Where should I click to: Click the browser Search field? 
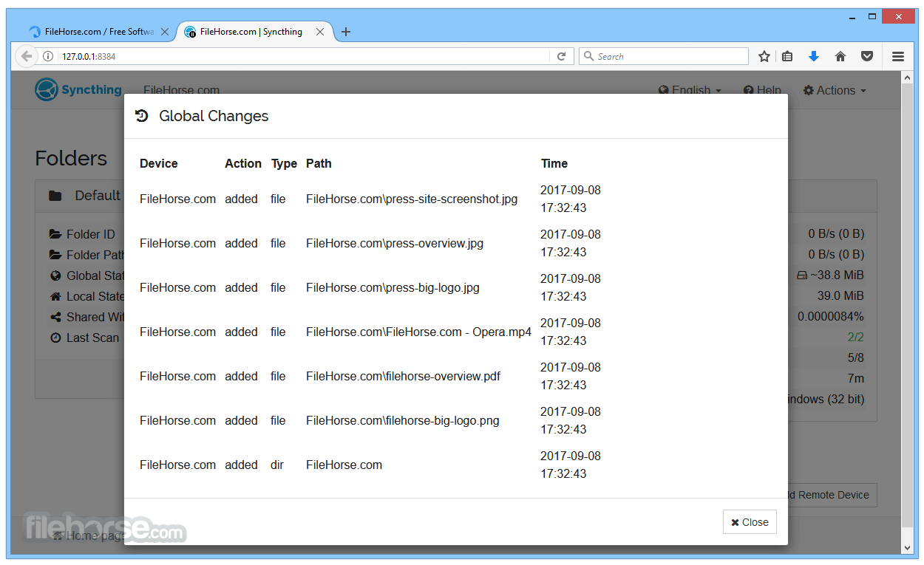[x=663, y=56]
